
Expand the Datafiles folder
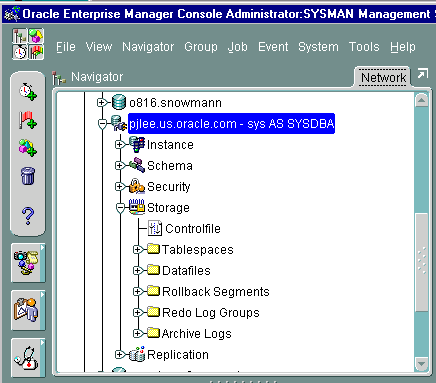[x=137, y=271]
